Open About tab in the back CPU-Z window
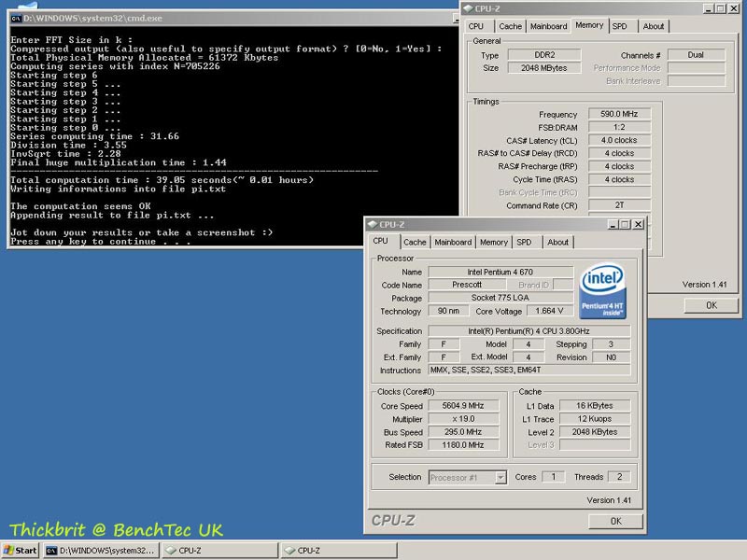The image size is (747, 560). click(653, 26)
